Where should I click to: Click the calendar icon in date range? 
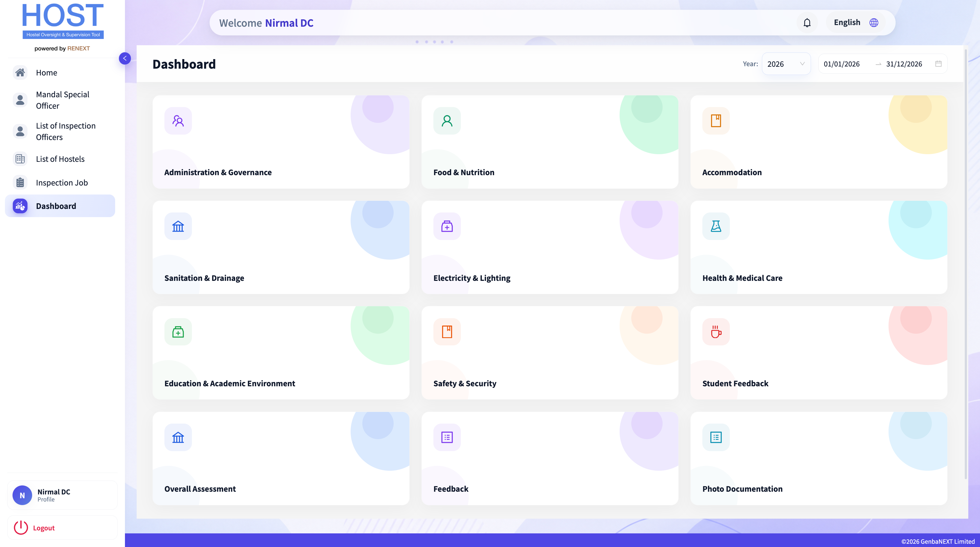[x=939, y=63]
